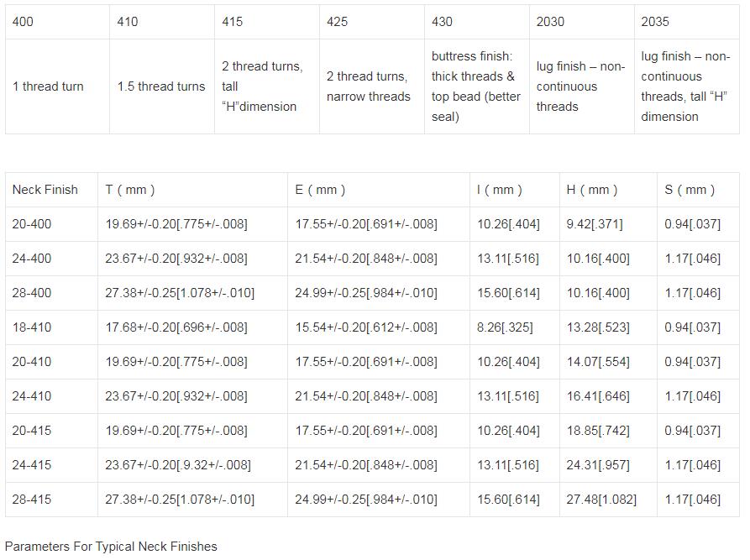Select the "Neck Finish" column header
Screen dimensions: 750x560
point(45,190)
